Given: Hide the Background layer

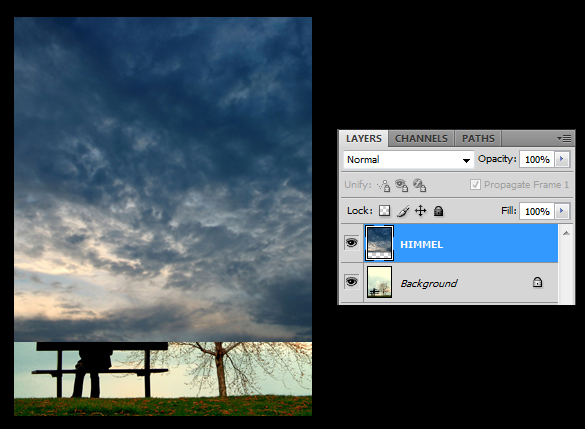Looking at the screenshot, I should (x=351, y=282).
